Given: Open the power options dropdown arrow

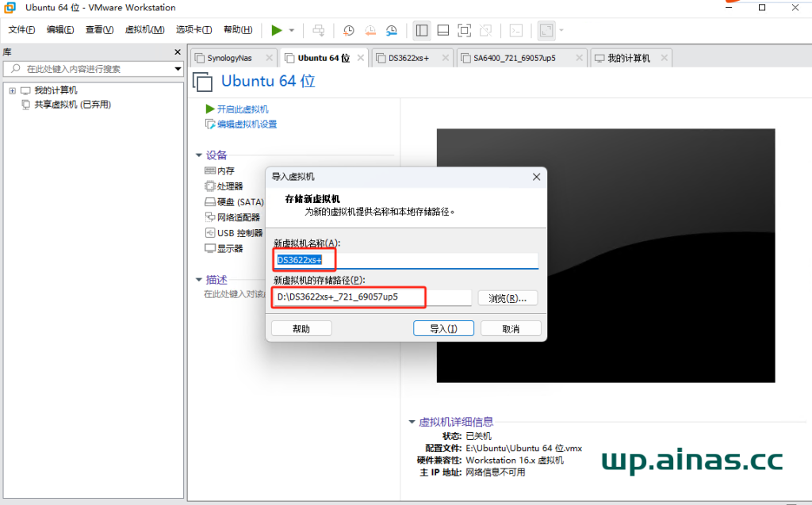Looking at the screenshot, I should (292, 31).
